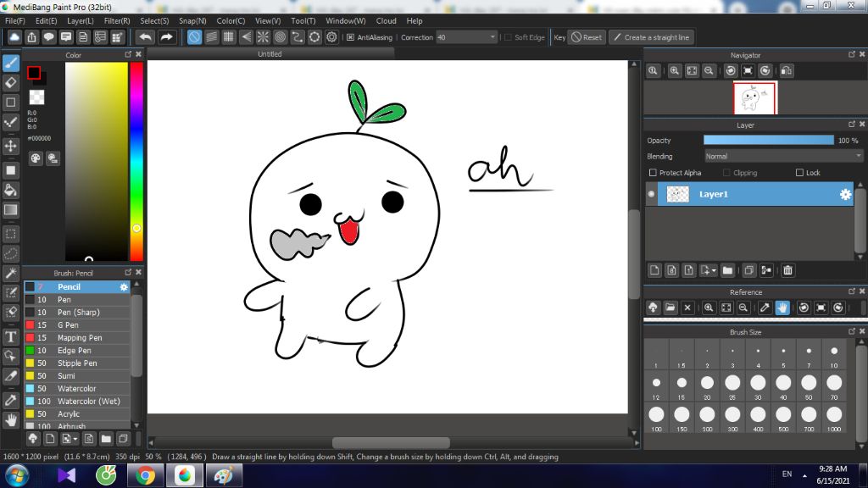This screenshot has height=488, width=868.
Task: Select the hand tool in Reference panel
Action: (x=782, y=308)
